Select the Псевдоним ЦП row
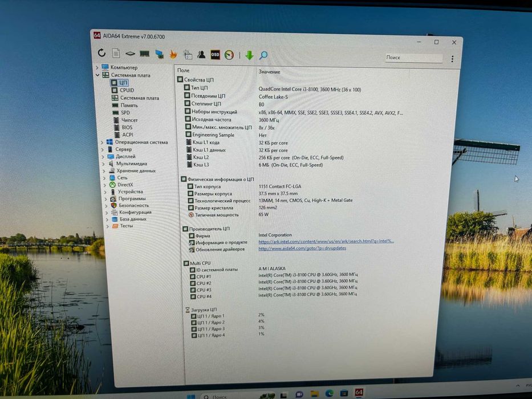This screenshot has width=532, height=399. coord(236,96)
